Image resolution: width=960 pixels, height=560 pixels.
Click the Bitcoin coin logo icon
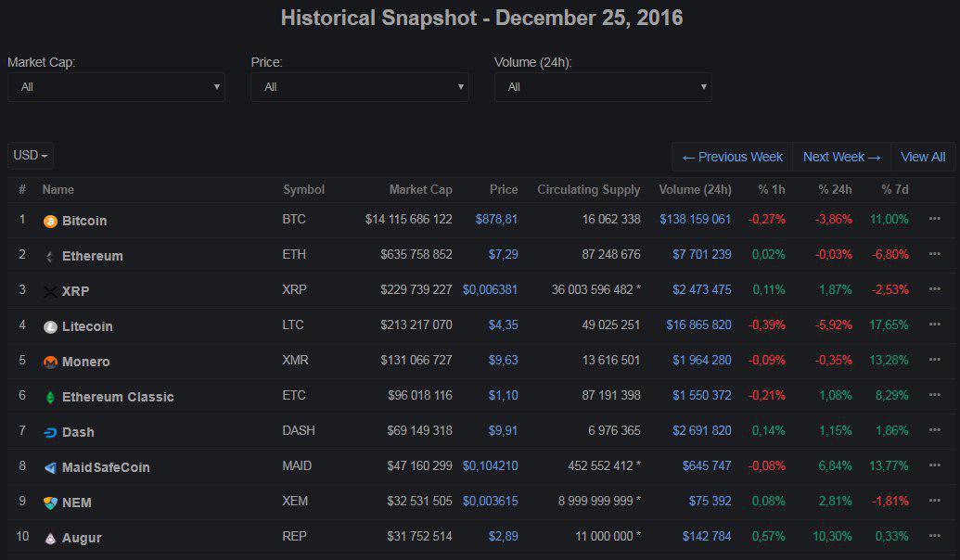pyautogui.click(x=50, y=221)
